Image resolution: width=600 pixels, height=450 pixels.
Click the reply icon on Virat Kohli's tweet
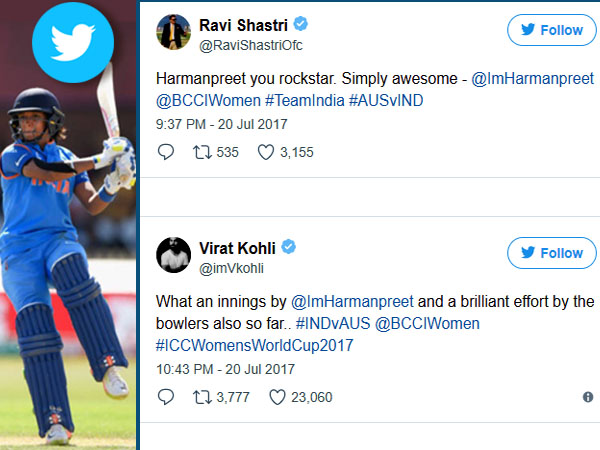point(166,397)
